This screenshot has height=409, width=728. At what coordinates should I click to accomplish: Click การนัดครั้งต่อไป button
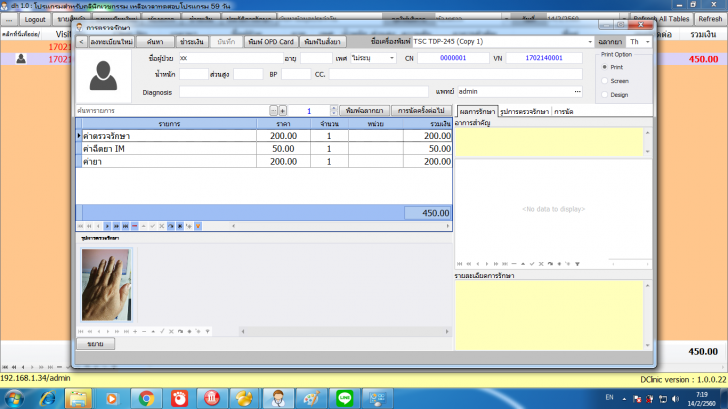tap(421, 111)
